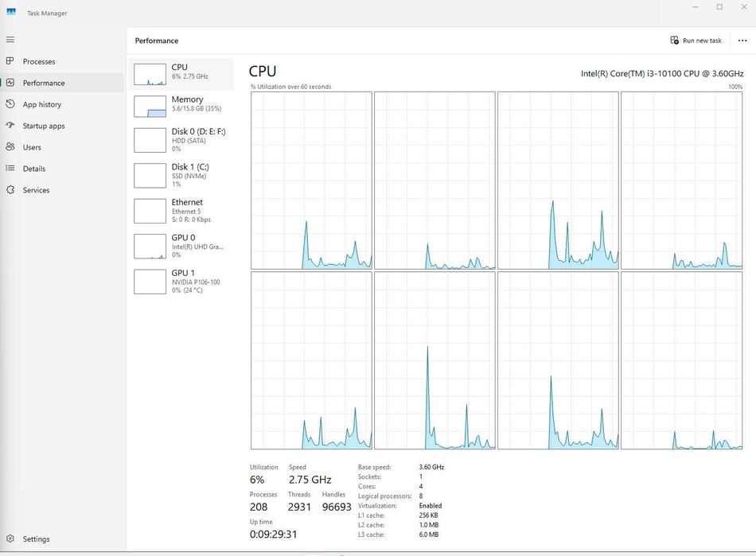This screenshot has width=756, height=556.
Task: Click the Virtualization Enabled value
Action: (430, 506)
